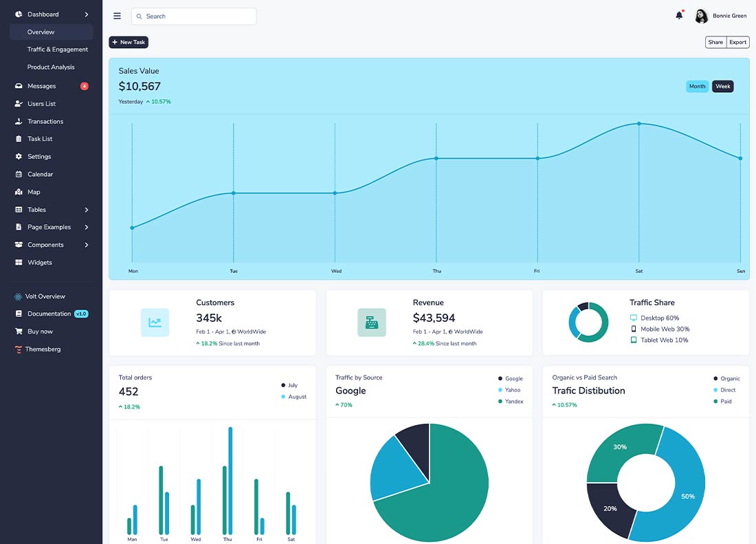
Task: Click the Revenue cash register icon
Action: click(371, 322)
